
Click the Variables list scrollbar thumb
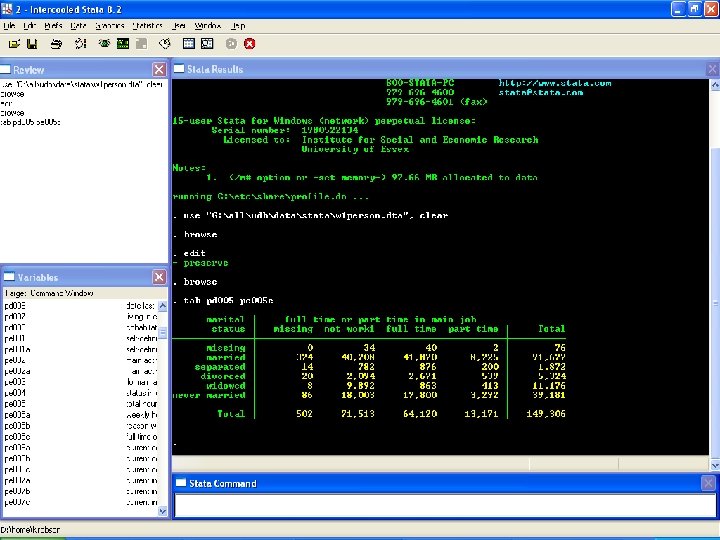[x=163, y=332]
